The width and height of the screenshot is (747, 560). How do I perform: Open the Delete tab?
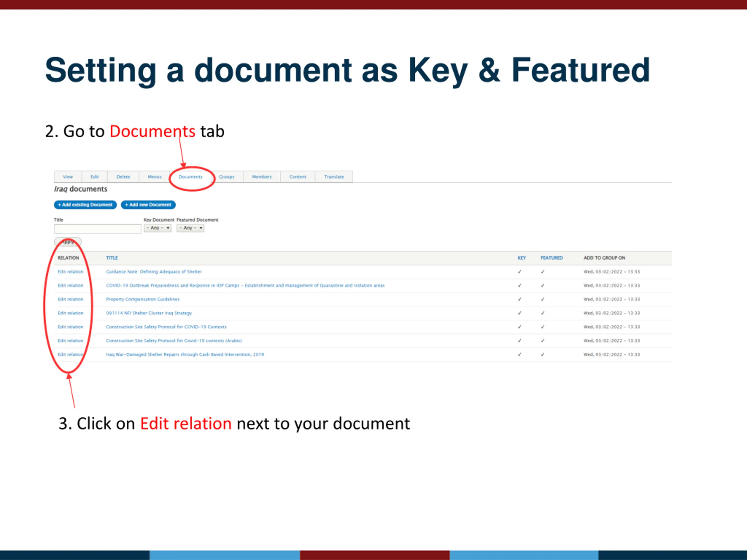[123, 176]
